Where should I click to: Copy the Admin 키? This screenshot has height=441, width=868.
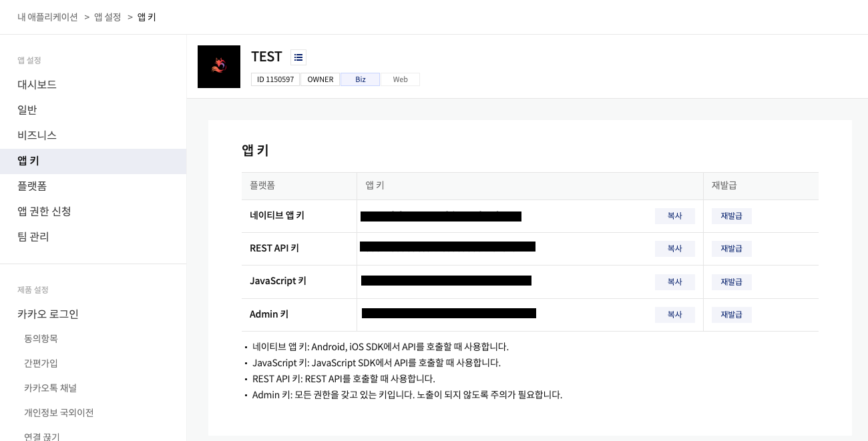pos(675,315)
